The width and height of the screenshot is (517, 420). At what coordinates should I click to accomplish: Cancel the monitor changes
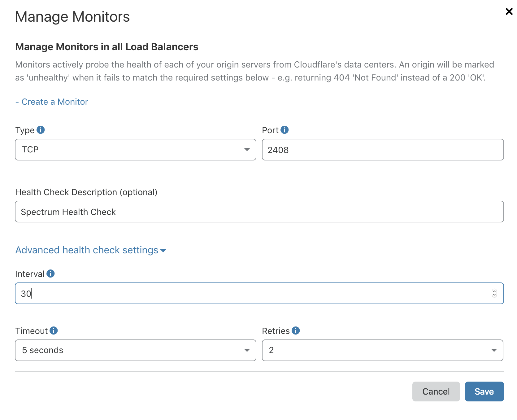(x=436, y=391)
